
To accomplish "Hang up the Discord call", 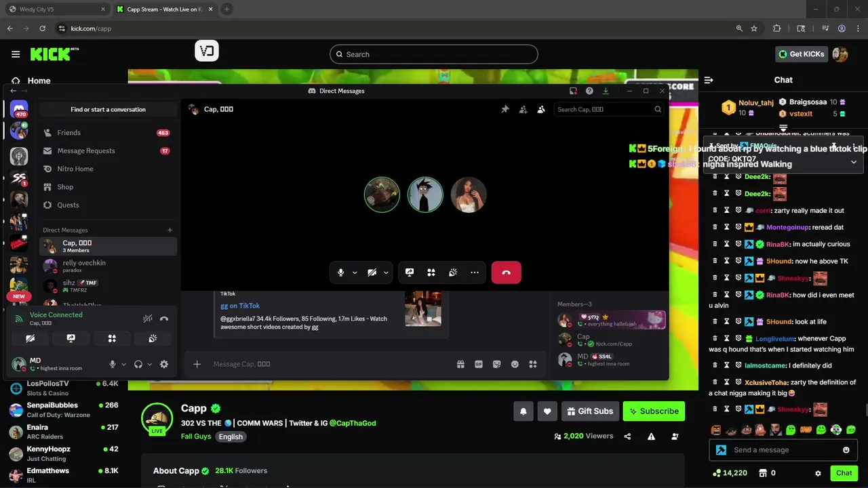I will pyautogui.click(x=506, y=272).
